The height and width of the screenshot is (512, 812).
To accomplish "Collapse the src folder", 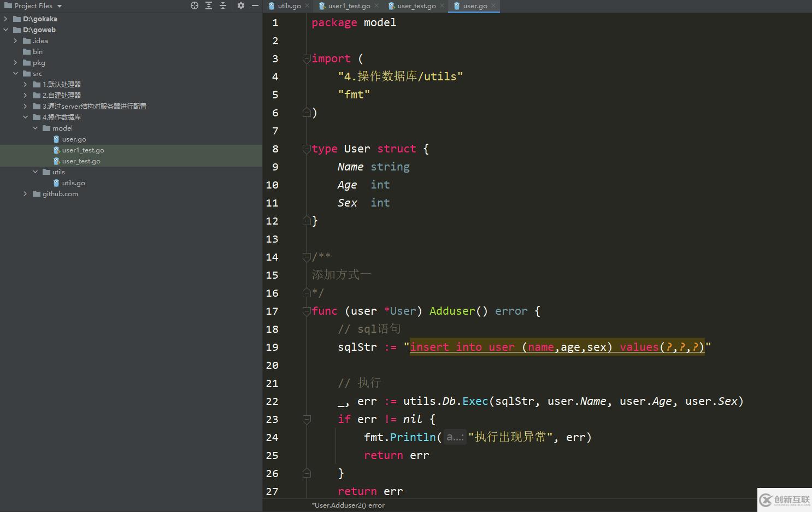I will click(16, 74).
